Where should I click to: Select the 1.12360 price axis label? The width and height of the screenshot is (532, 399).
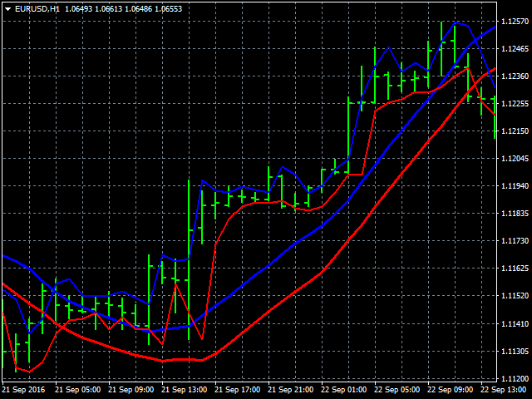click(515, 76)
